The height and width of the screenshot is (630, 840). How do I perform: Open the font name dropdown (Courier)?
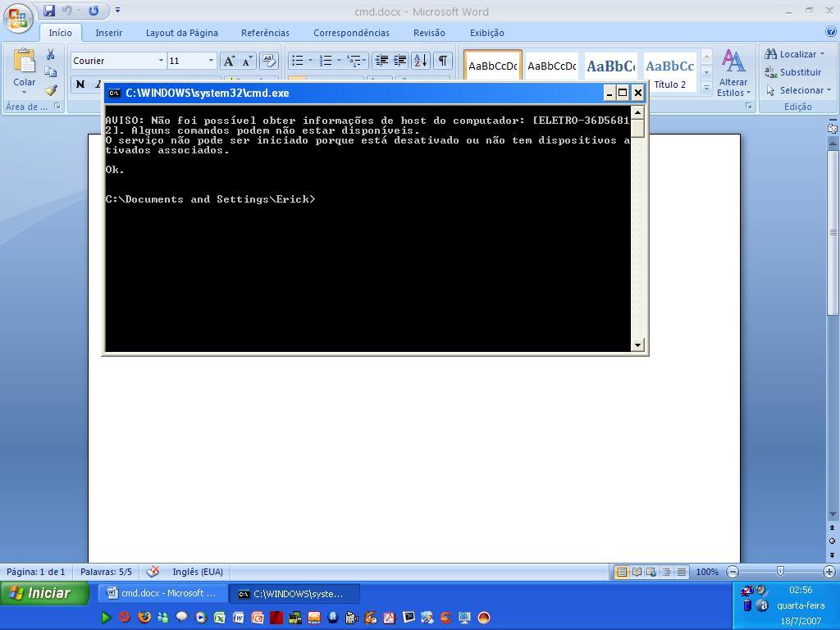(161, 61)
